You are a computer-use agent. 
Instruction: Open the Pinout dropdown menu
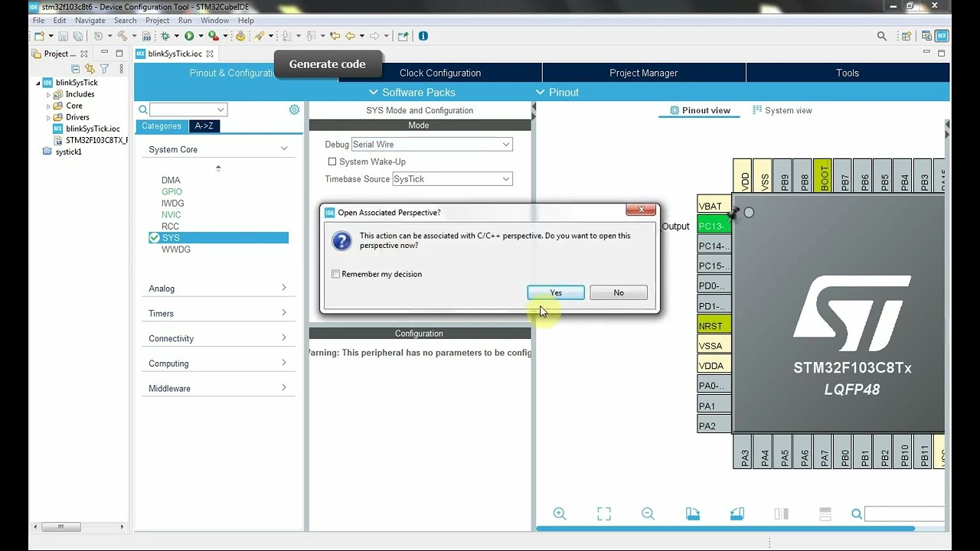click(557, 92)
